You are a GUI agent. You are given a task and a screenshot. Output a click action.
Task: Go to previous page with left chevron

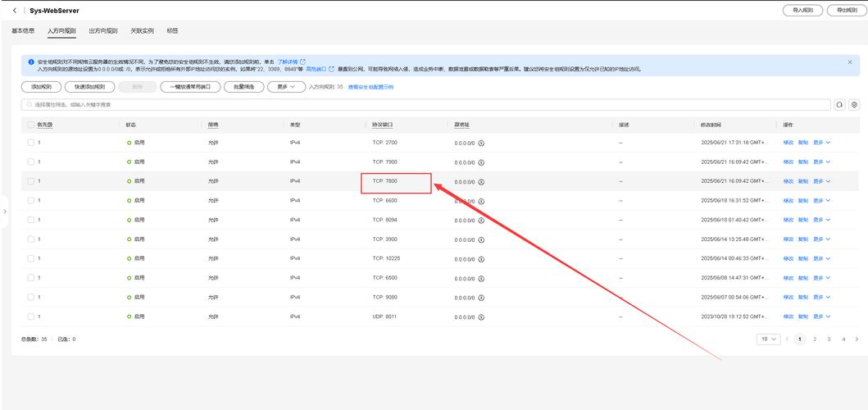(x=787, y=339)
